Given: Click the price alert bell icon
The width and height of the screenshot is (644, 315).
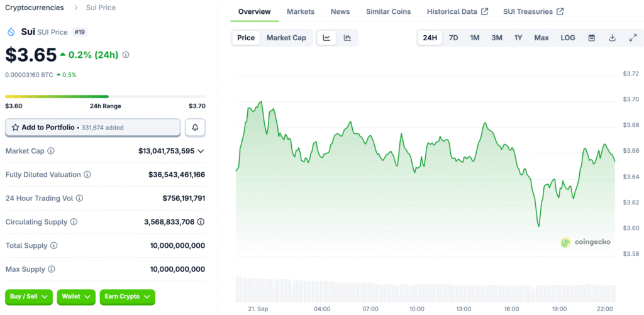Looking at the screenshot, I should coord(195,128).
